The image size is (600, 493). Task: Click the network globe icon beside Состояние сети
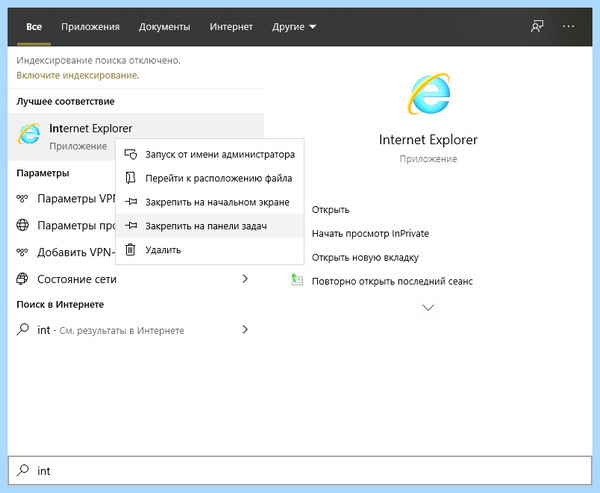click(x=22, y=279)
